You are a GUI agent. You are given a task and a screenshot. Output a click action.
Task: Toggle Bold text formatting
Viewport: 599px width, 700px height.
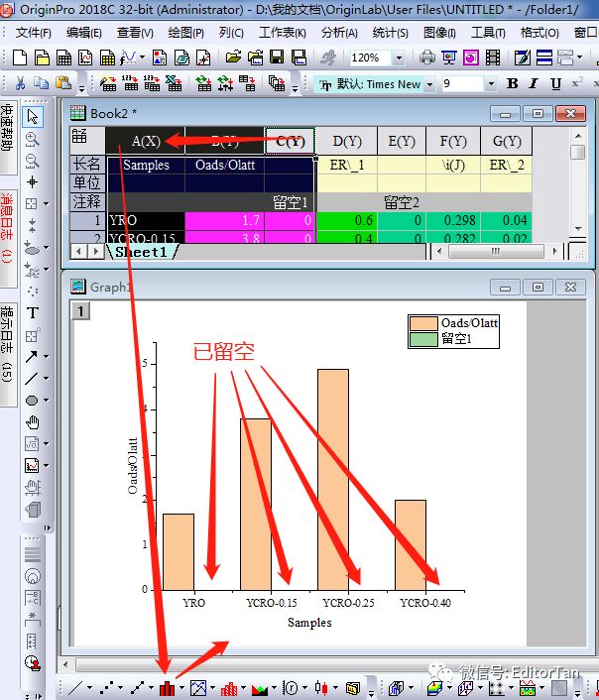513,83
